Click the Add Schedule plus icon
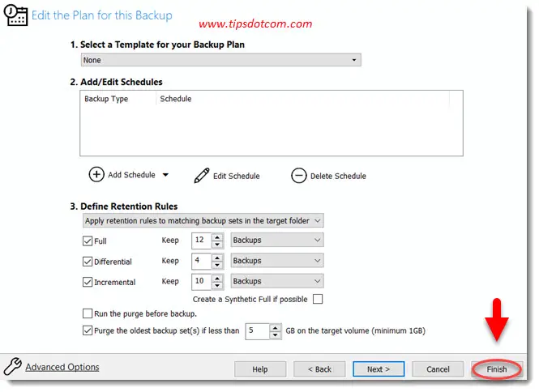The width and height of the screenshot is (539, 392). [96, 175]
